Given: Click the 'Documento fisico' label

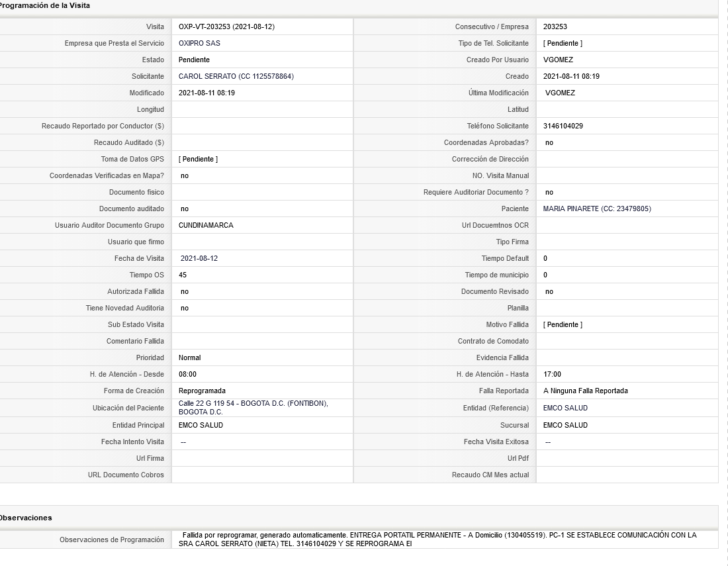Looking at the screenshot, I should tap(136, 192).
